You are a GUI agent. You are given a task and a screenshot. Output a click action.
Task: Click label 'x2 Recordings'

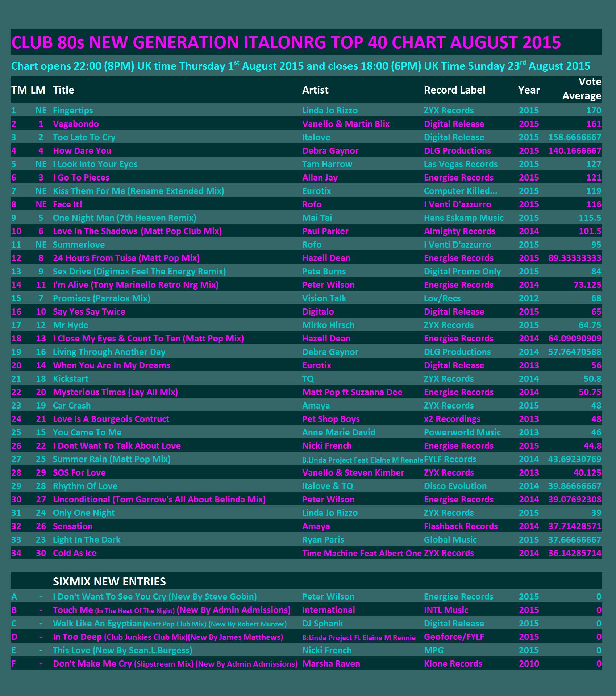coord(452,419)
